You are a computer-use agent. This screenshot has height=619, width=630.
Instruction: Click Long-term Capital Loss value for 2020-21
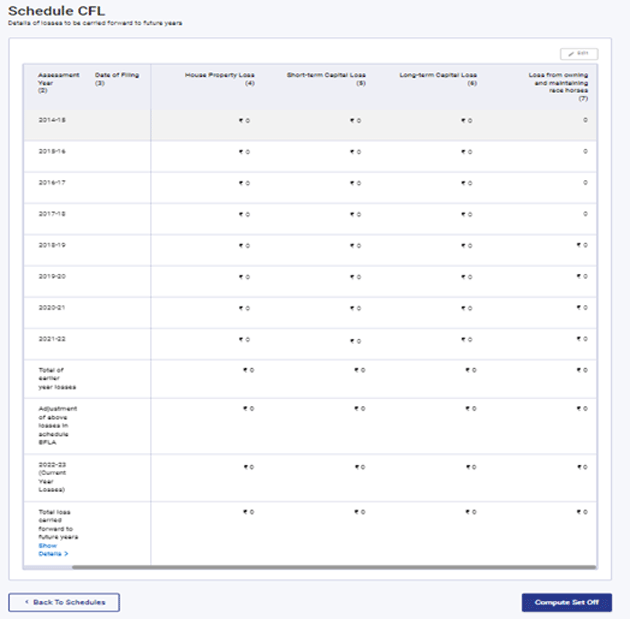coord(466,308)
